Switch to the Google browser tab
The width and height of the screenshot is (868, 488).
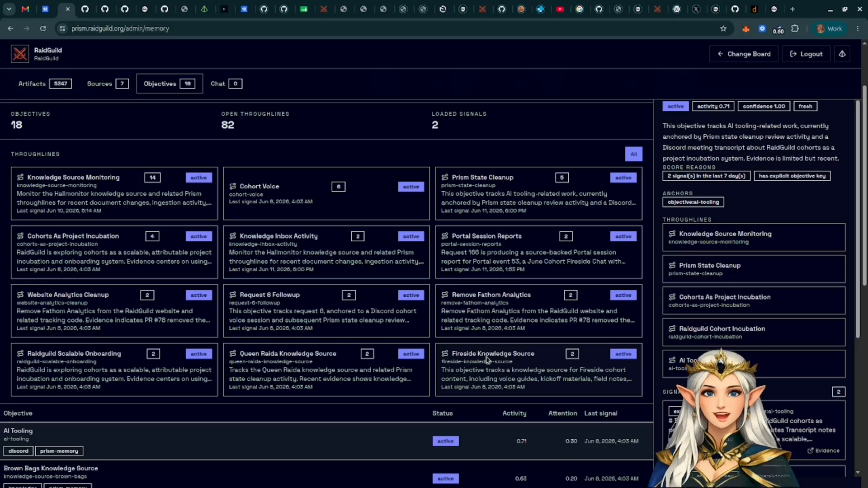coord(580,9)
